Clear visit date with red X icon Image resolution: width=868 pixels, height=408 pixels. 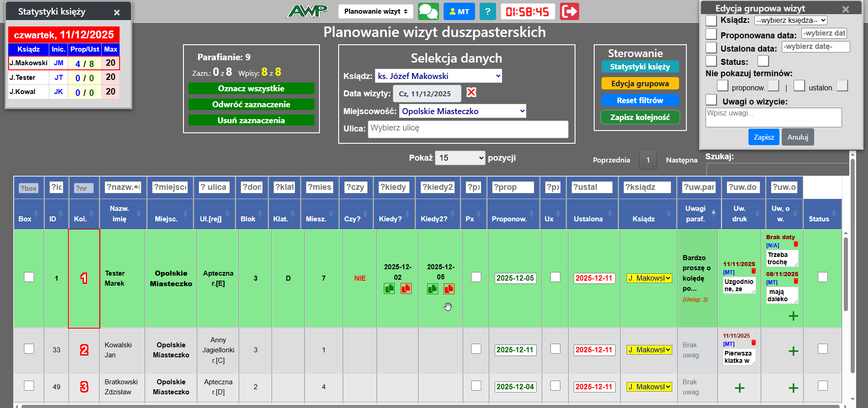click(x=471, y=93)
